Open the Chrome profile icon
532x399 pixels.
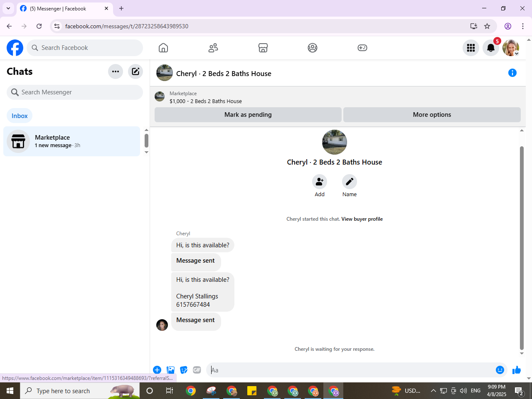click(508, 26)
